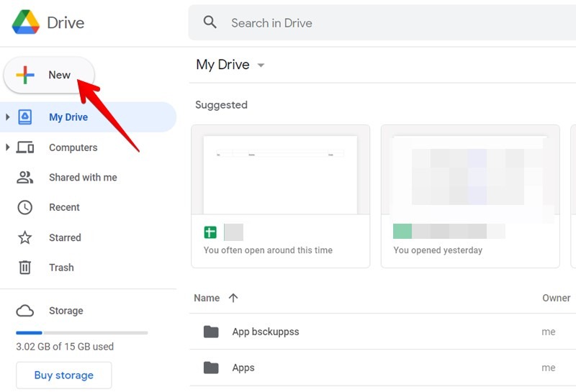Screen dimensions: 576x392
Task: Click the Recent clock icon
Action: [25, 207]
